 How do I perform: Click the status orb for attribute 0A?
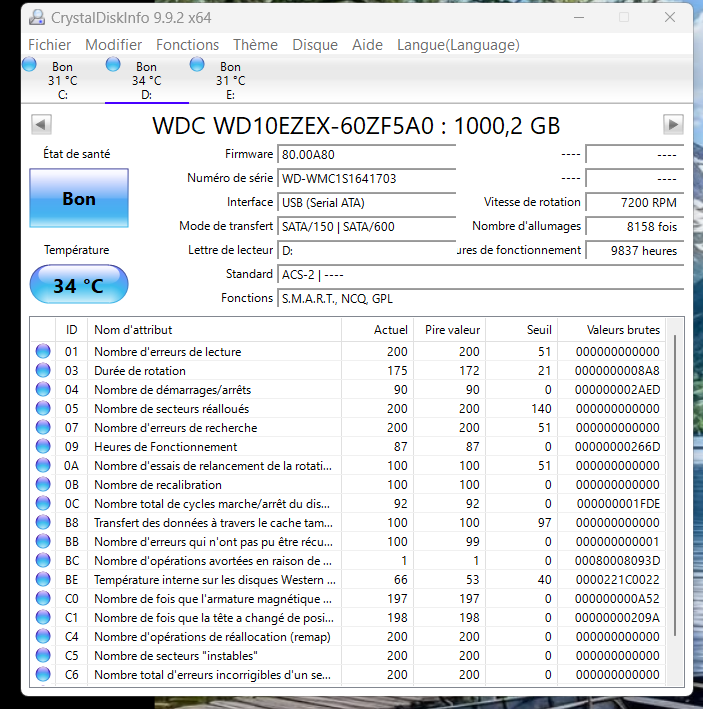[43, 465]
